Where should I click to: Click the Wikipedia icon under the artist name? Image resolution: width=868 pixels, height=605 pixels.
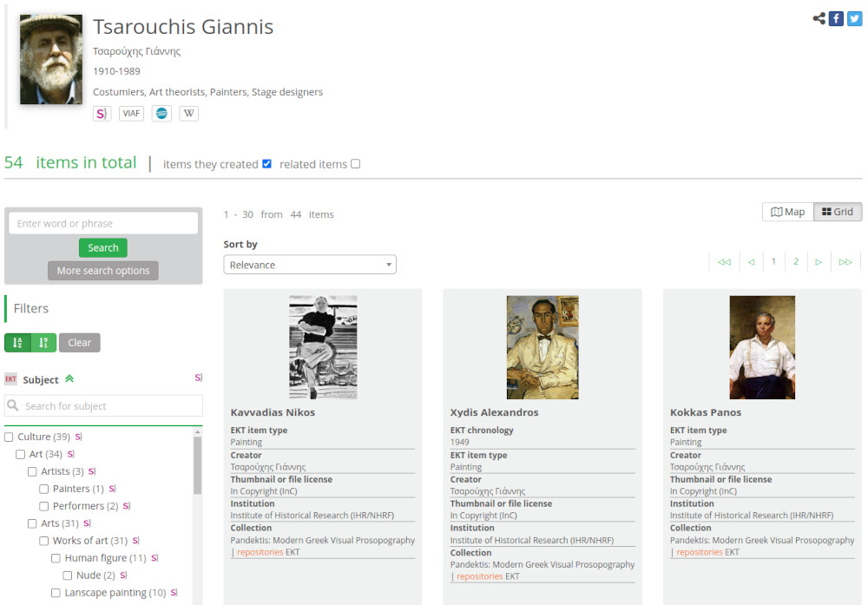tap(188, 113)
